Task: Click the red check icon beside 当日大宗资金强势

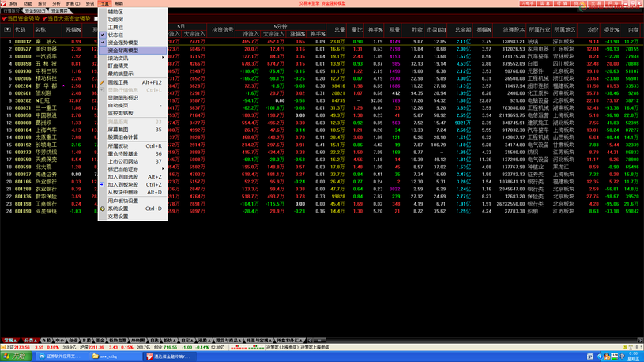Action: pyautogui.click(x=44, y=18)
